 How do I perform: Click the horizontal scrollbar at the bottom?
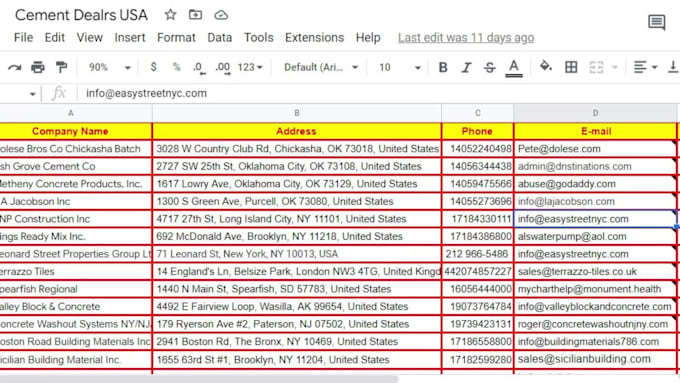coord(199,379)
